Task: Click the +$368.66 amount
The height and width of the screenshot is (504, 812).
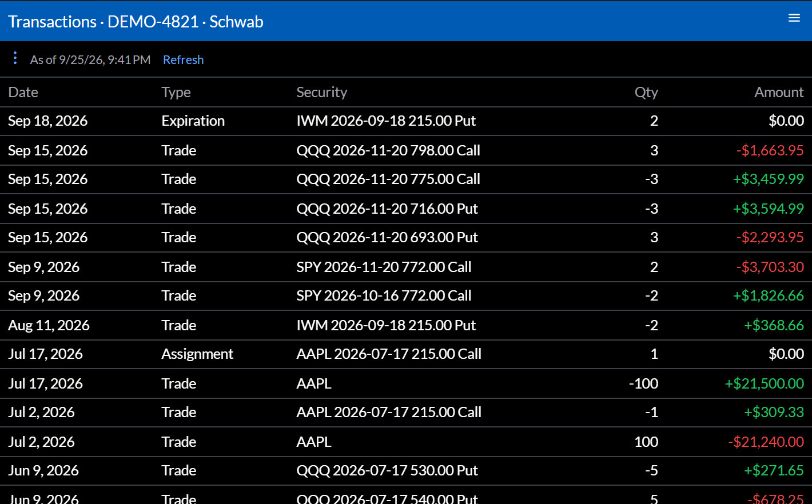Action: pyautogui.click(x=774, y=325)
